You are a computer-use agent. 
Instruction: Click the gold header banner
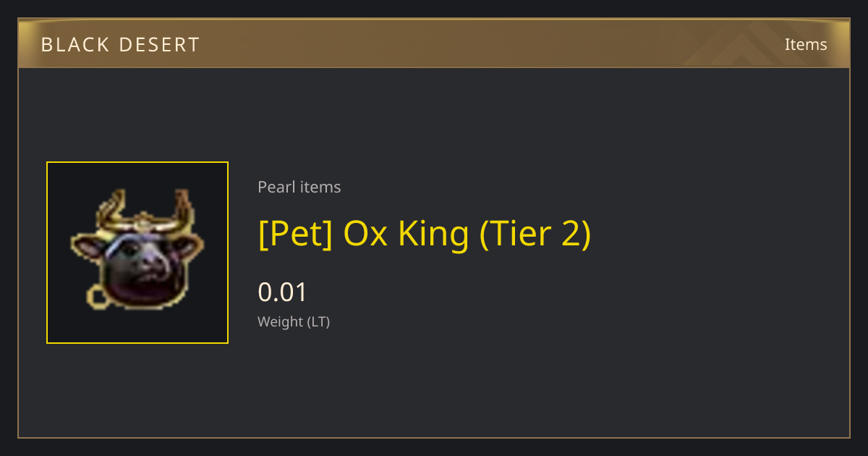pyautogui.click(x=434, y=43)
